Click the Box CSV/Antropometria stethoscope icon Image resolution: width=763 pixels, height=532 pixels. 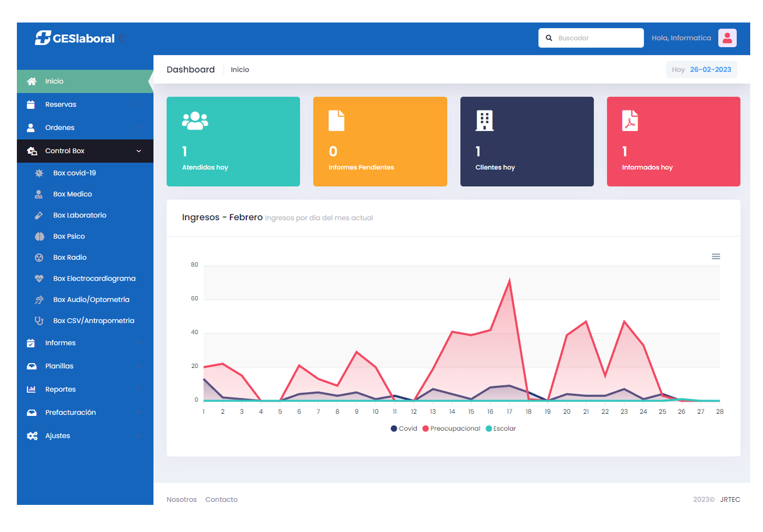(x=39, y=321)
